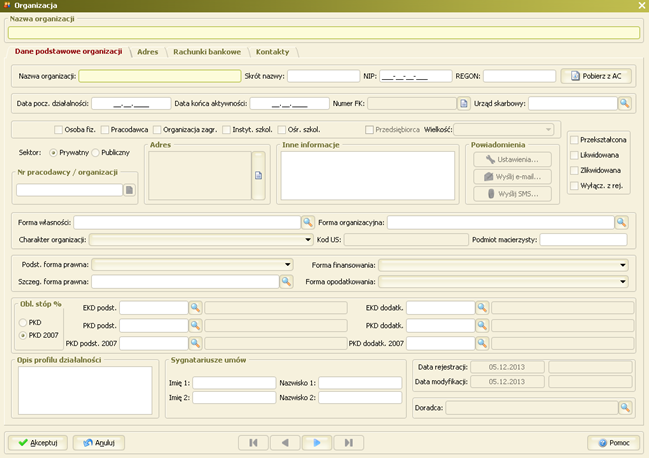Screen dimensions: 649x459
Task: Choose PKD 2007 radio option
Action: point(23,335)
